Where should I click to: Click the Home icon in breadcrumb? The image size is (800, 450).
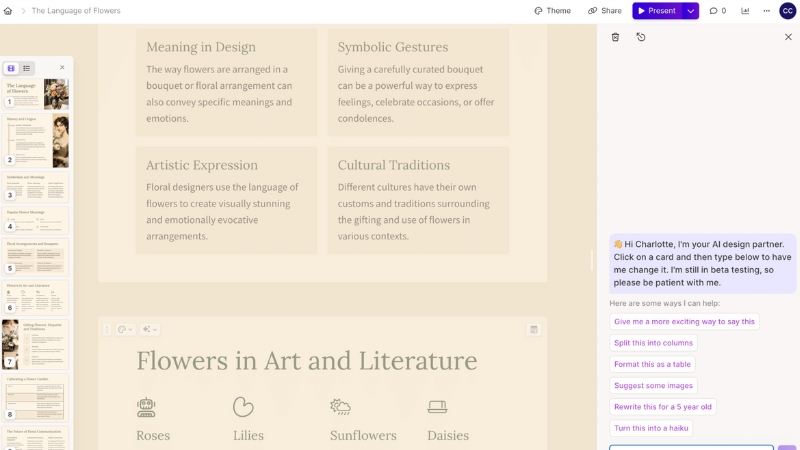point(8,11)
